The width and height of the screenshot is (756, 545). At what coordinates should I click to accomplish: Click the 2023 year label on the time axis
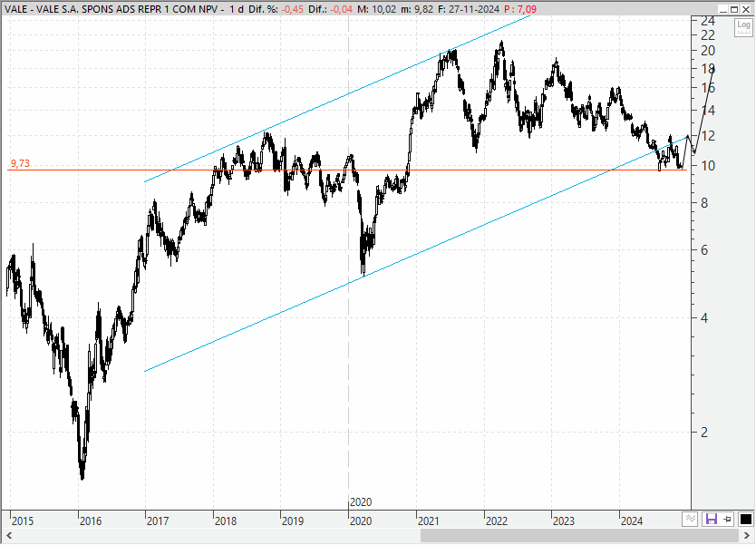(564, 521)
